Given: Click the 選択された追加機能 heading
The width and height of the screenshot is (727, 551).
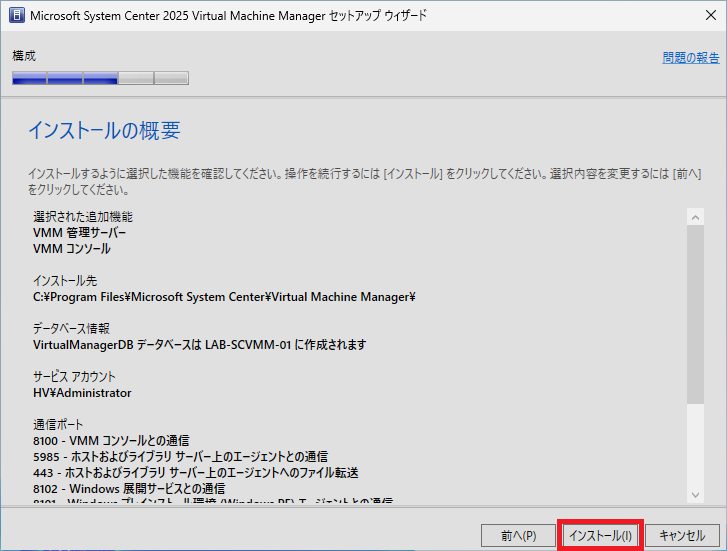Looking at the screenshot, I should click(83, 217).
